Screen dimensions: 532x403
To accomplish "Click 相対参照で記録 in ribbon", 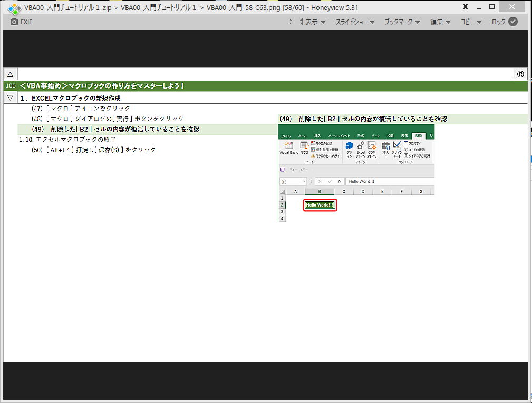I will click(324, 150).
